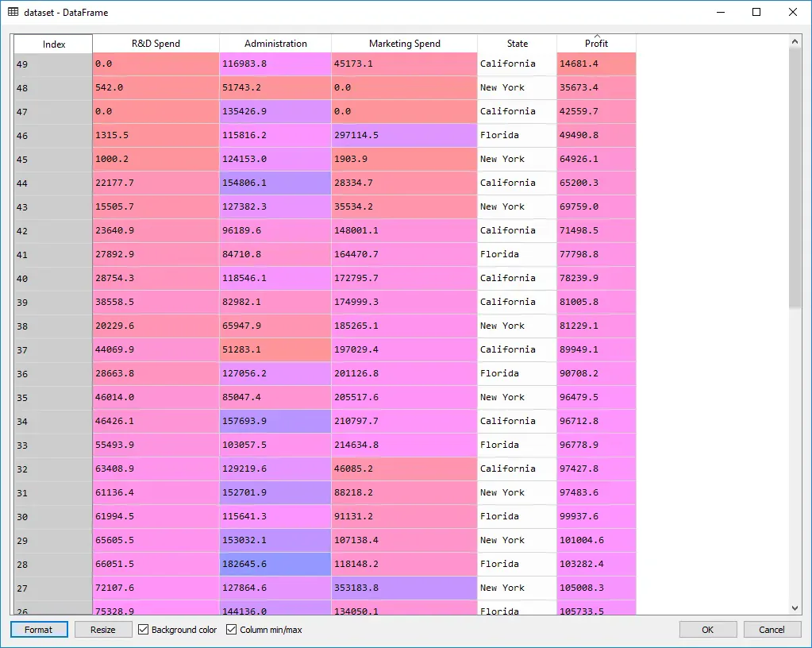This screenshot has height=648, width=812.
Task: Select R&D Spend cell 22177.7
Action: [156, 183]
